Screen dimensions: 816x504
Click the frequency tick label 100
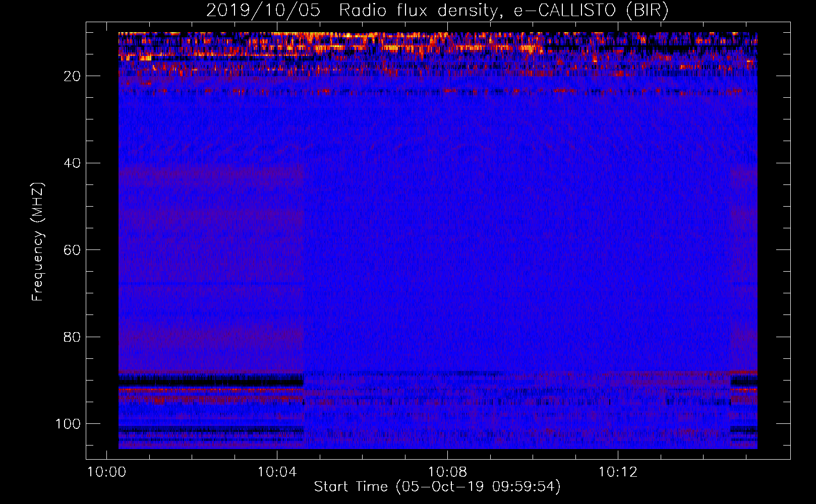click(x=68, y=424)
